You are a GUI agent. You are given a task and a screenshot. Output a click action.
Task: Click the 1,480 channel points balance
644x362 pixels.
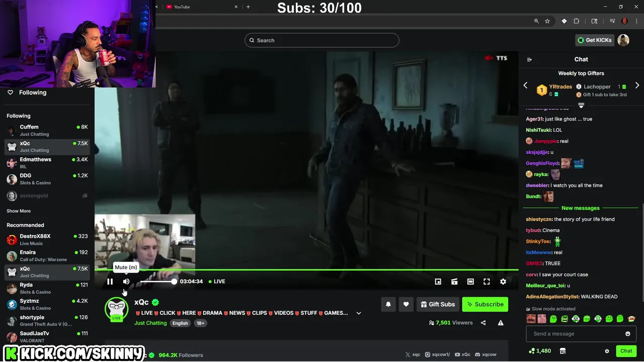tap(540, 351)
